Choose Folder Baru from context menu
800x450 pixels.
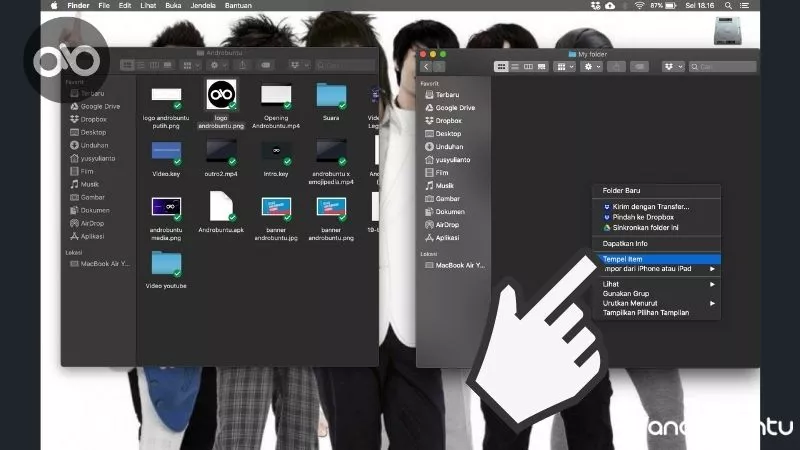pyautogui.click(x=657, y=190)
